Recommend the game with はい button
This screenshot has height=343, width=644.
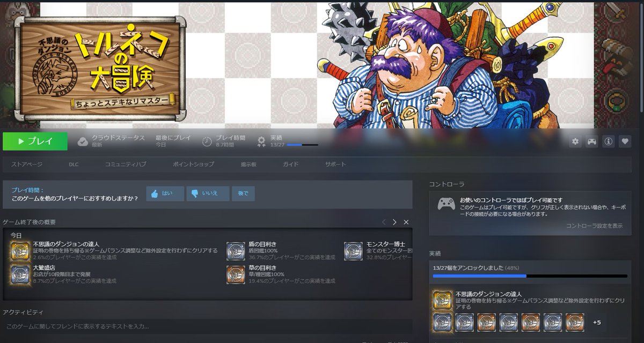[x=165, y=193]
